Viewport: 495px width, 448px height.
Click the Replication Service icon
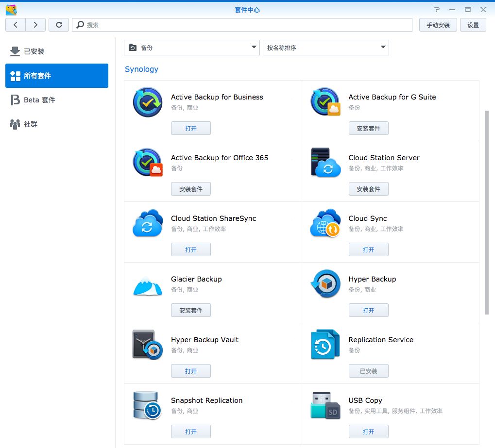pyautogui.click(x=325, y=344)
